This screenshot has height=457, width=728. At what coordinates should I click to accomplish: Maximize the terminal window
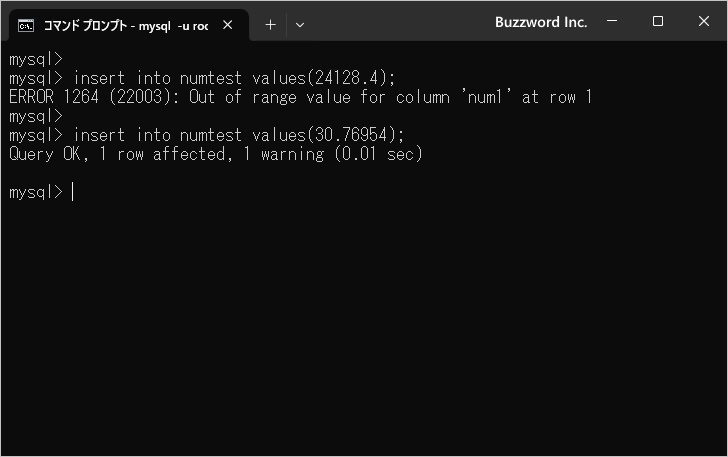(657, 21)
